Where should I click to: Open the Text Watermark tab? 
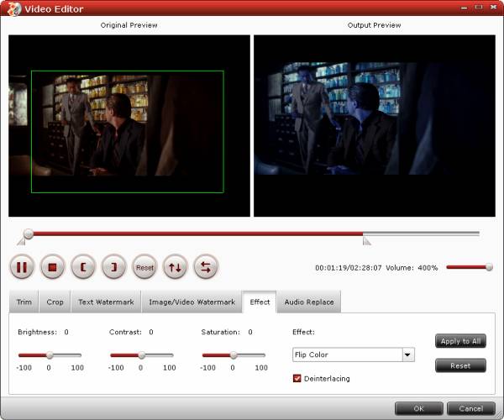[106, 302]
